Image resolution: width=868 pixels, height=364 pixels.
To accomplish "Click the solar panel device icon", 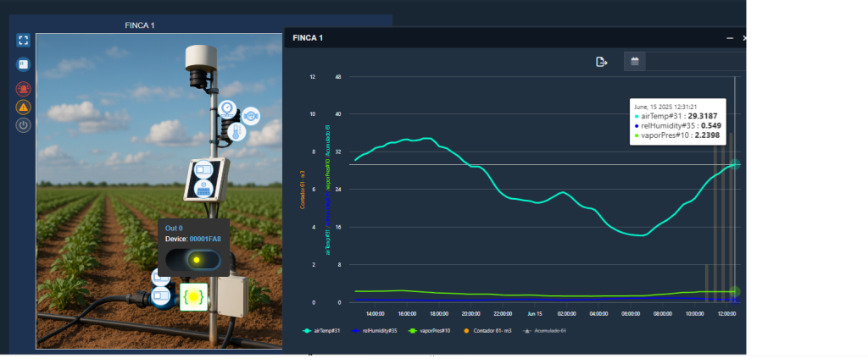I will point(204,189).
